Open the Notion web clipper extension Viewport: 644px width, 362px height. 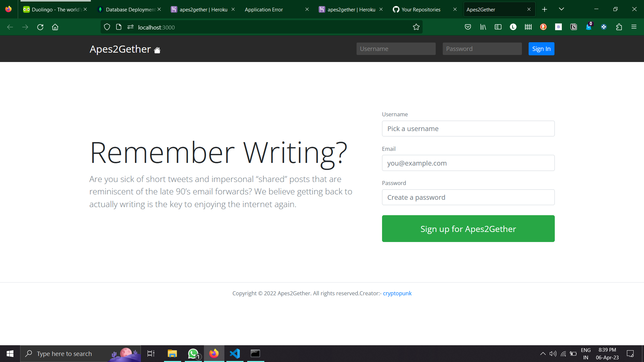pyautogui.click(x=574, y=27)
